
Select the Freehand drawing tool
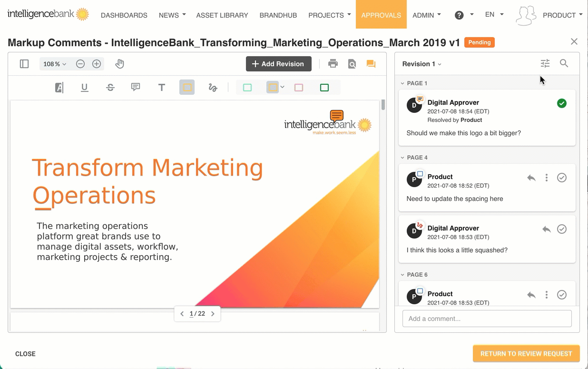(x=213, y=88)
